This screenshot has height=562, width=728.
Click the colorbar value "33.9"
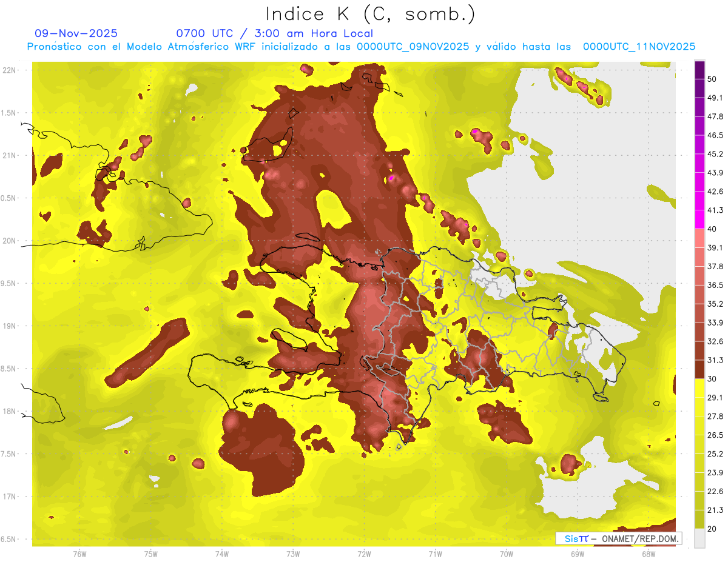715,323
